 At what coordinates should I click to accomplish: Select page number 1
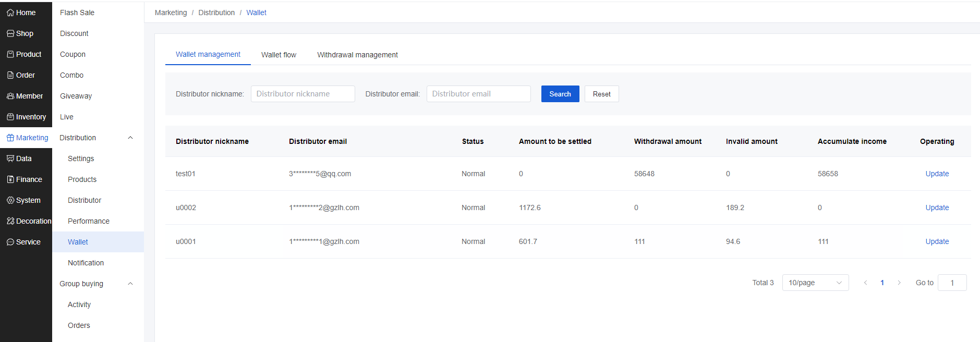(x=882, y=283)
